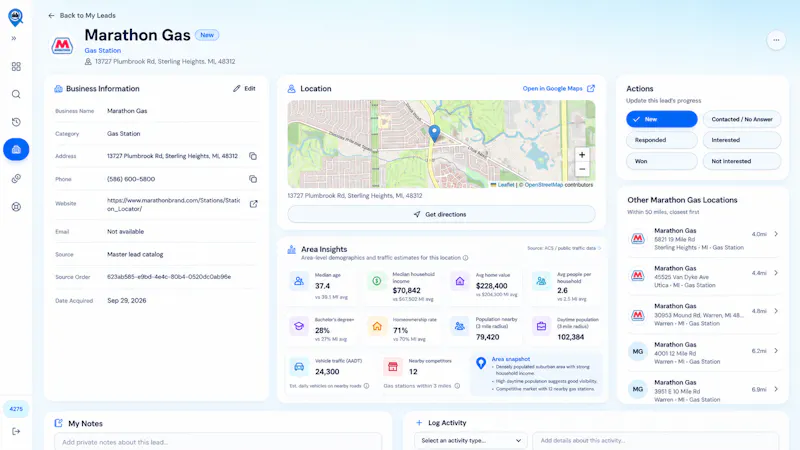This screenshot has height=450, width=800.
Task: Set status to Contacted / No Answer
Action: point(742,119)
